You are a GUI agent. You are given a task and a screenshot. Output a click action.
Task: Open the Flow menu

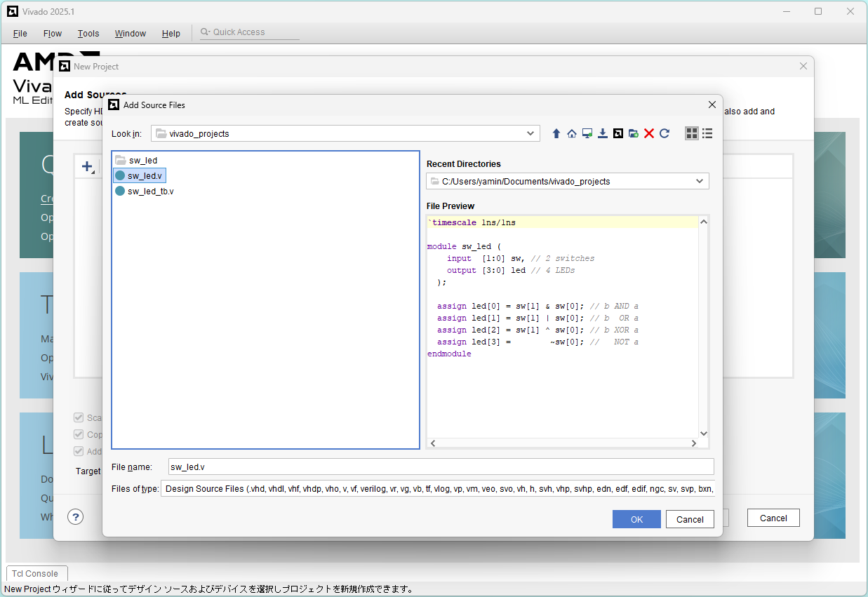click(53, 33)
